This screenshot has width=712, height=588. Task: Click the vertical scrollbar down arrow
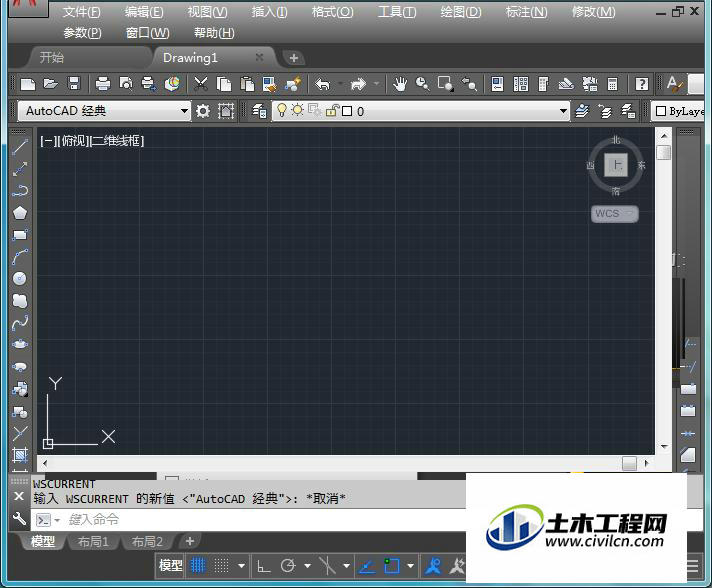point(664,447)
